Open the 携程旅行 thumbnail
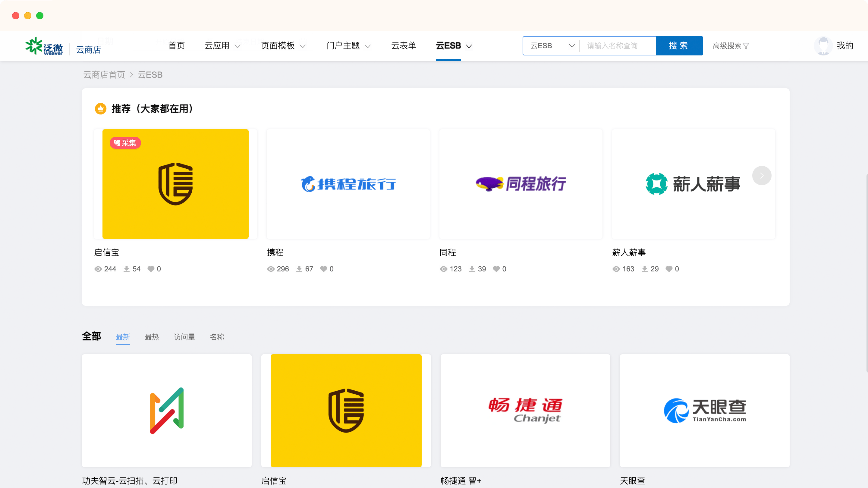868x488 pixels. (348, 184)
